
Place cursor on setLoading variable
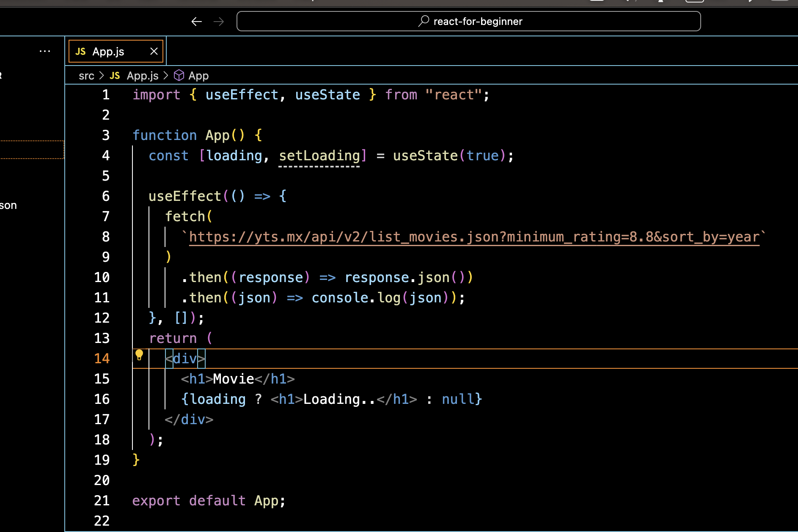(x=319, y=156)
